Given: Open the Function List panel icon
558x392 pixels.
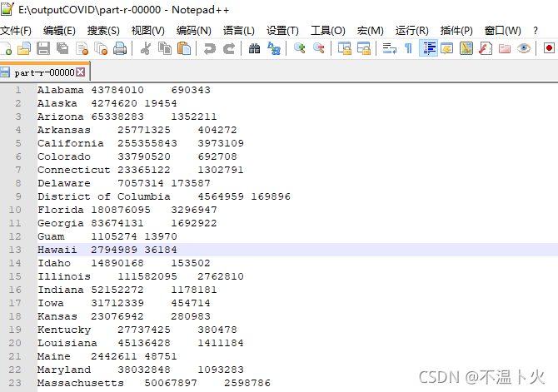Looking at the screenshot, I should point(486,49).
